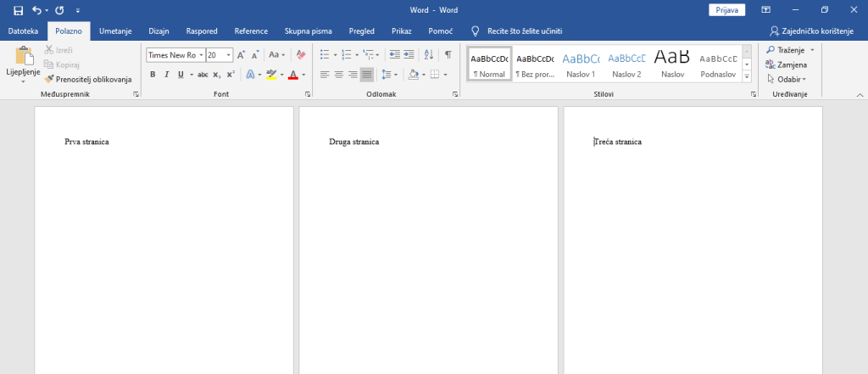Click the 'Recite što želite učiniti' search box
The image size is (868, 374).
coord(524,31)
